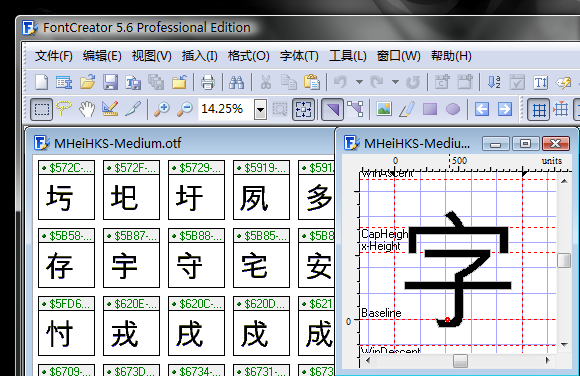Open the 格式(O) menu
Viewport: 580px width, 376px height.
pyautogui.click(x=249, y=56)
